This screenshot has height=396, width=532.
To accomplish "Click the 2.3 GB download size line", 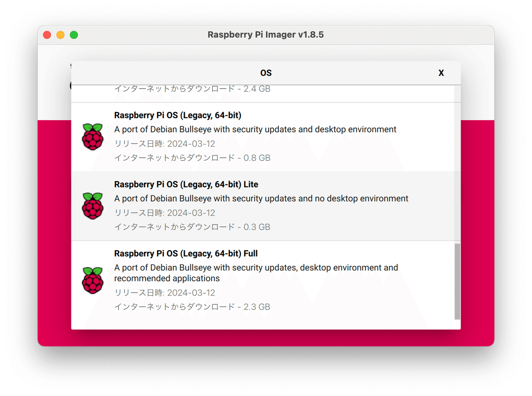I will pos(192,307).
